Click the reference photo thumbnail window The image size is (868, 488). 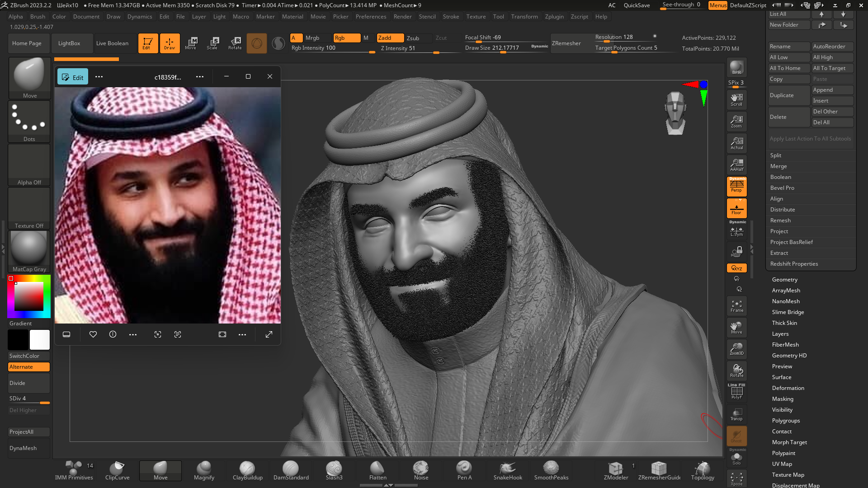(168, 206)
